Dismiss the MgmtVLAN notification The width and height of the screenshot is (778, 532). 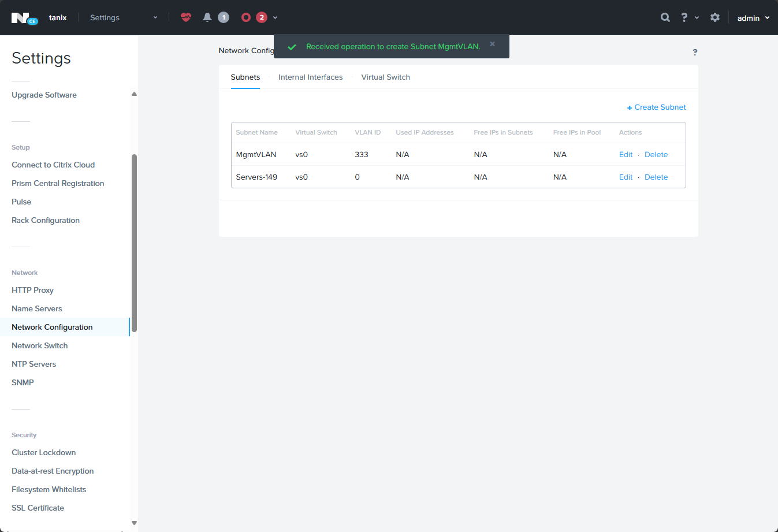tap(492, 44)
